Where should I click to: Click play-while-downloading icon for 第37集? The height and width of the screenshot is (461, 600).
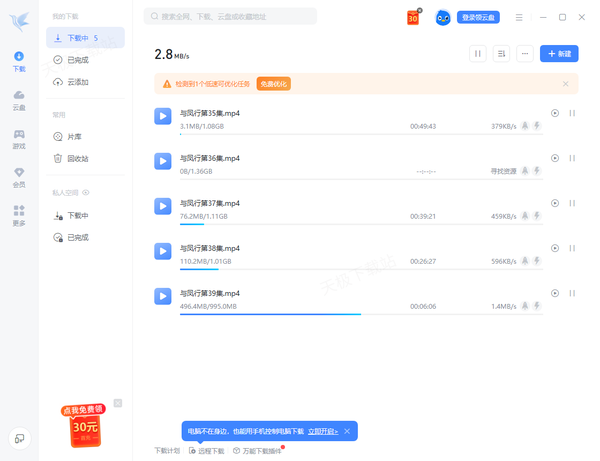(555, 203)
